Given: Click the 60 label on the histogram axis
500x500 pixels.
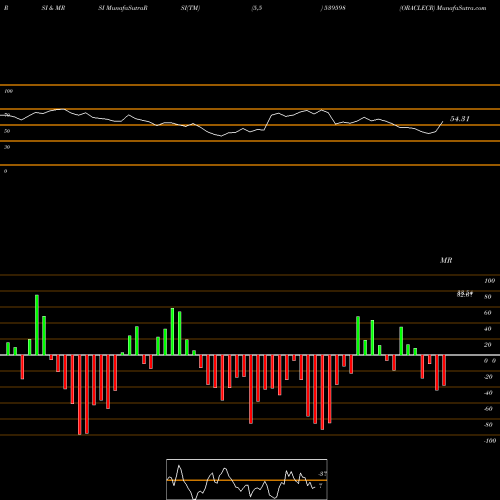Looking at the screenshot, I should click(488, 313).
